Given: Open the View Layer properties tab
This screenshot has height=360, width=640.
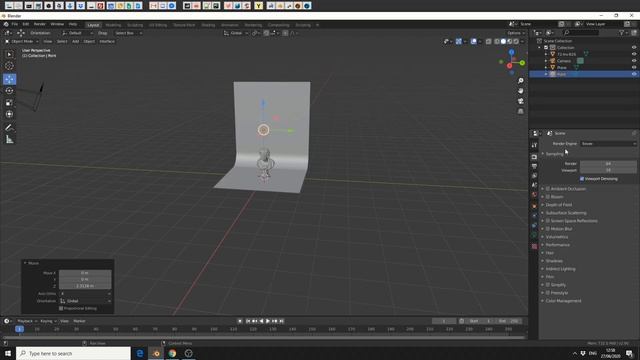Looking at the screenshot, I should point(534,176).
